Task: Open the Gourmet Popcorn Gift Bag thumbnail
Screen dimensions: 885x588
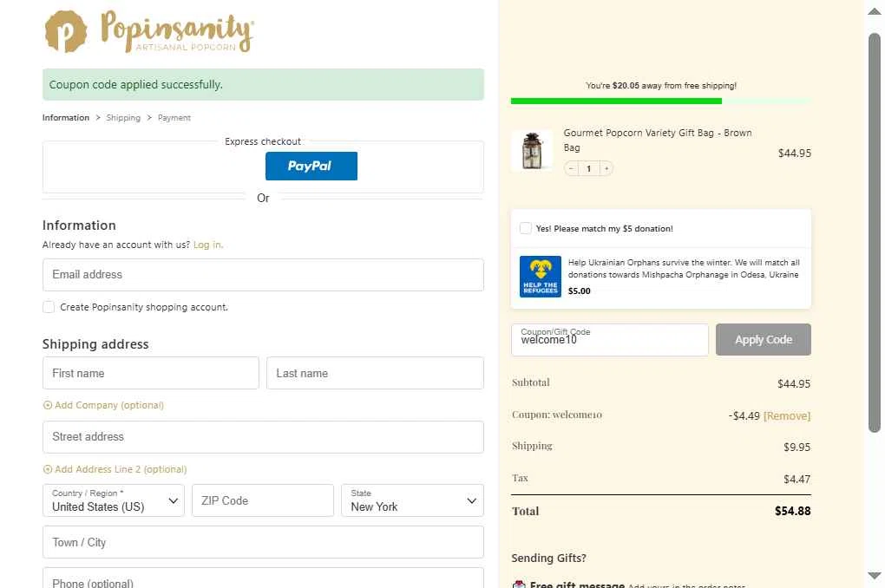Action: pos(532,151)
